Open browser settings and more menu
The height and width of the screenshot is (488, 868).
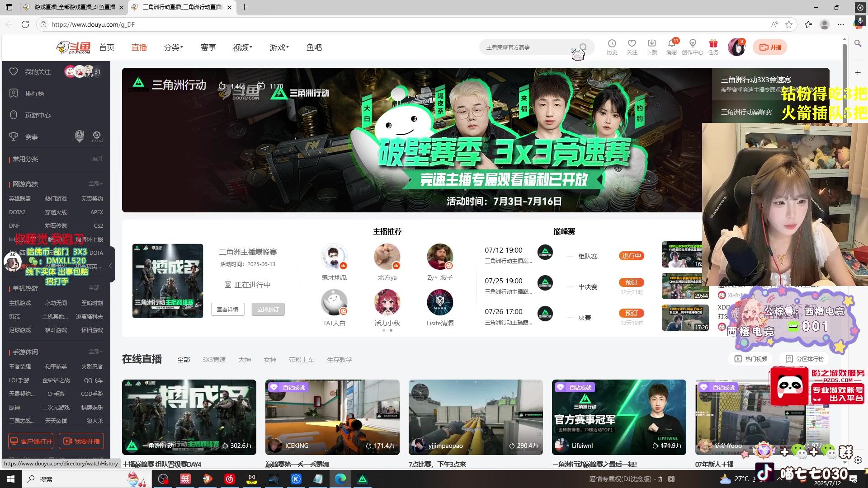[x=840, y=24]
